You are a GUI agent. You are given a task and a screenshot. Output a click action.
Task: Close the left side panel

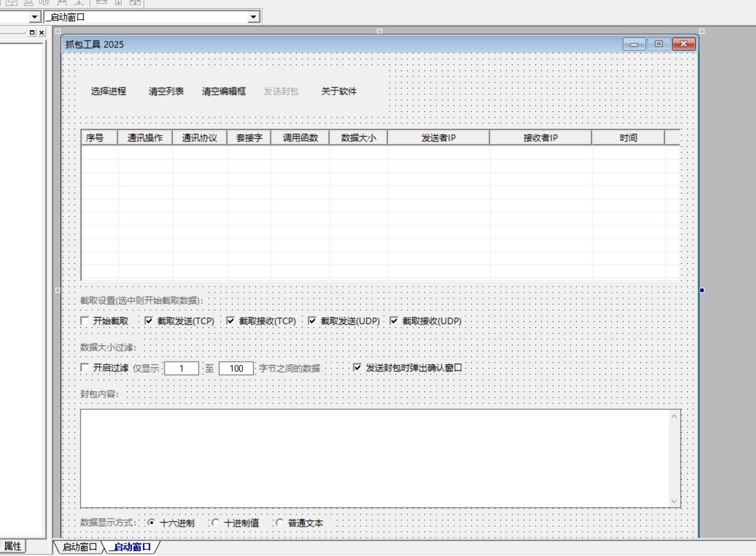click(42, 33)
